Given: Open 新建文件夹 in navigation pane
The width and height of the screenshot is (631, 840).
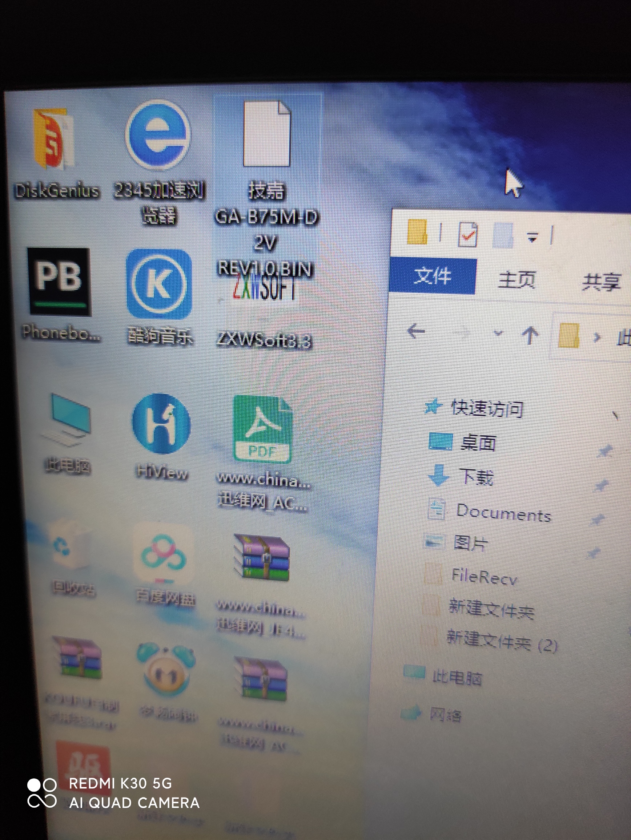Looking at the screenshot, I should point(491,609).
